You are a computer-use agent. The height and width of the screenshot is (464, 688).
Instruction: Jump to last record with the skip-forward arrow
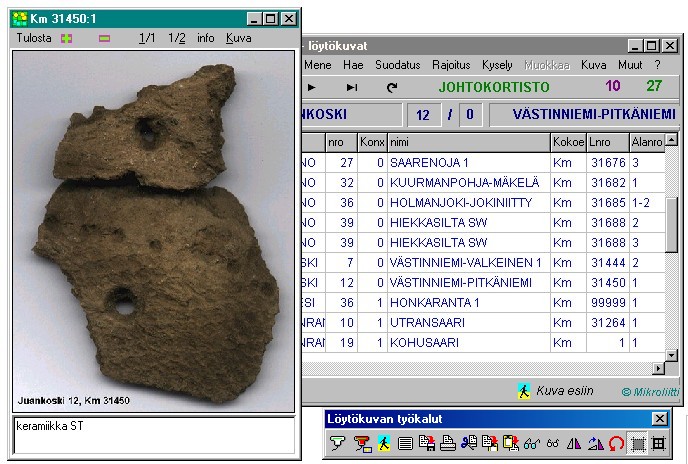[352, 88]
